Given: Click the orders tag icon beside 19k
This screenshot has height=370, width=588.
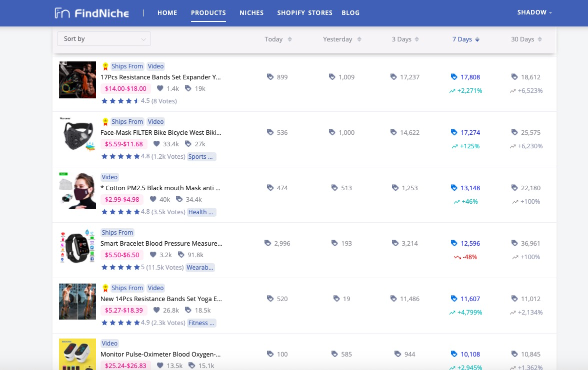Looking at the screenshot, I should 188,88.
